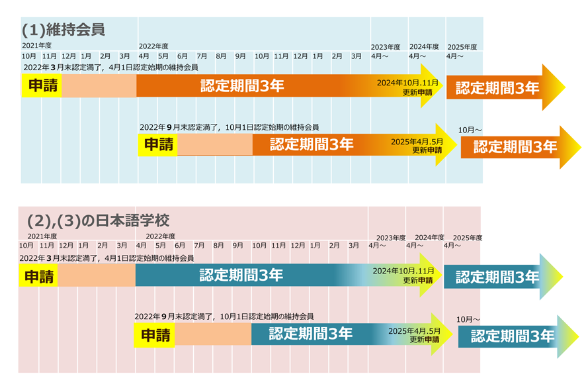Screen dimensions: 588x392
Task: Click '2021年度' label in the 維持会員 chart
Action: point(37,46)
